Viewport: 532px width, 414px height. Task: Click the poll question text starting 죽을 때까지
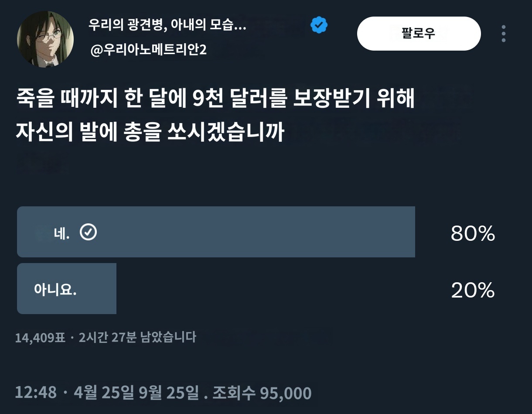[x=215, y=99]
